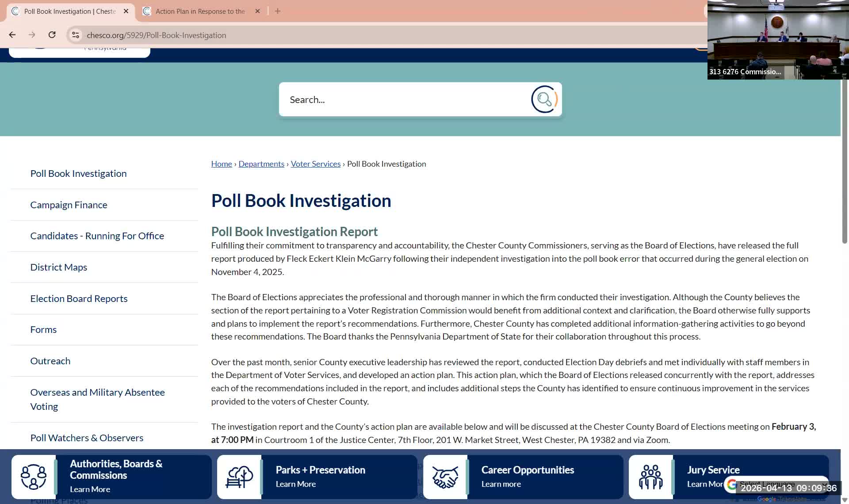Open Campaign Finance in the sidebar
The height and width of the screenshot is (504, 849).
[x=69, y=205]
